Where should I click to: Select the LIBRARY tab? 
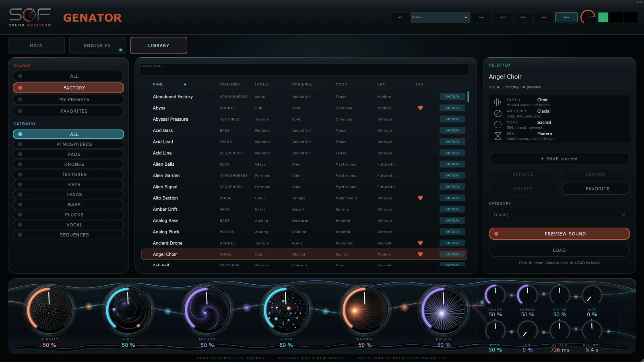pos(159,45)
